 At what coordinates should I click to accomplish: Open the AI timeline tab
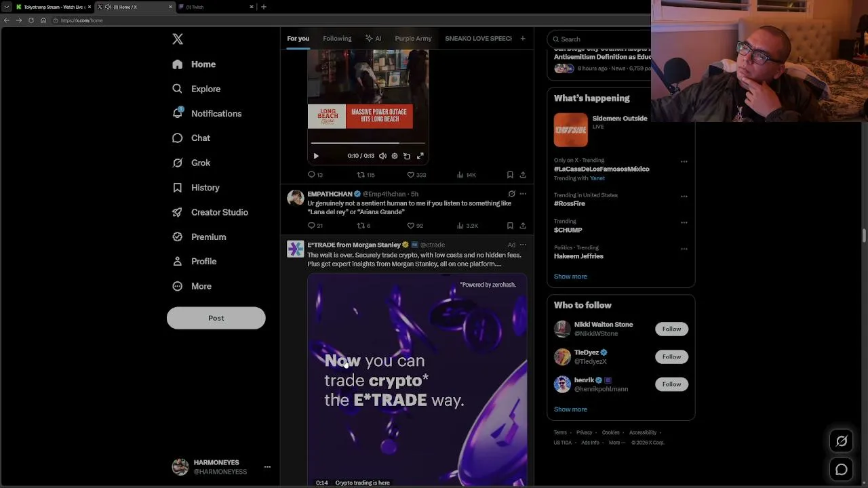(373, 39)
